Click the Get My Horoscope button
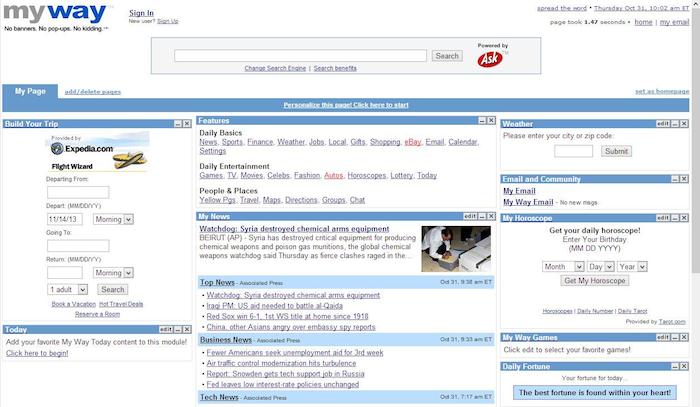This screenshot has height=407, width=700. coord(597,281)
